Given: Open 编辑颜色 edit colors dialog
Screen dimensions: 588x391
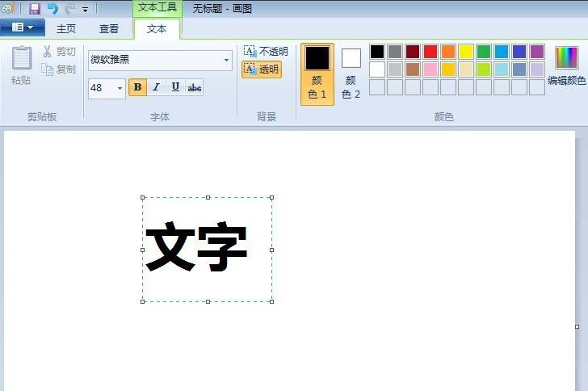Looking at the screenshot, I should [x=567, y=65].
